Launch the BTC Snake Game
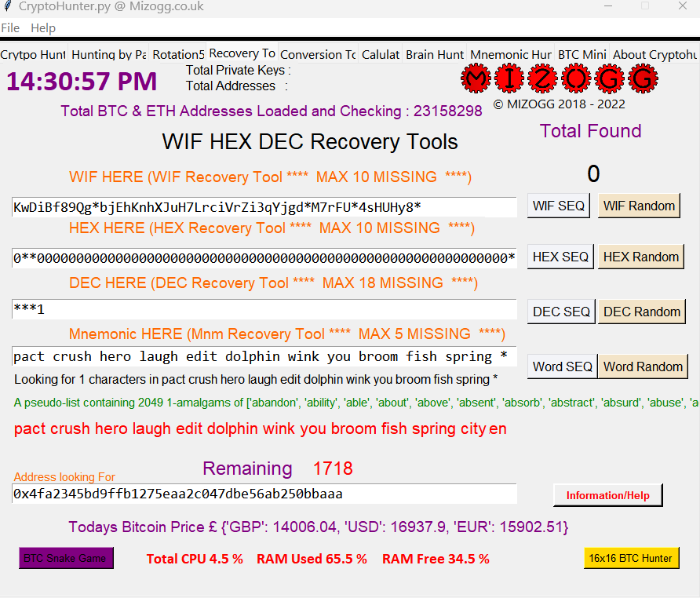700x598 pixels. 66,558
